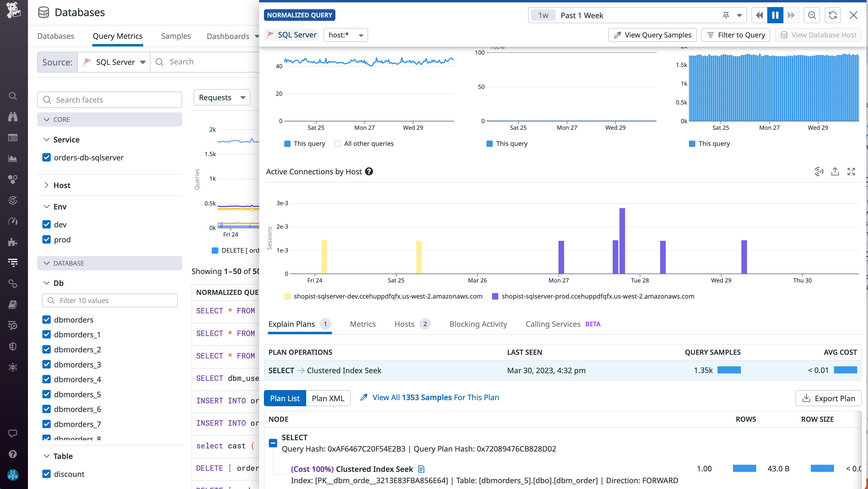Click the View Query Samples button

point(652,35)
